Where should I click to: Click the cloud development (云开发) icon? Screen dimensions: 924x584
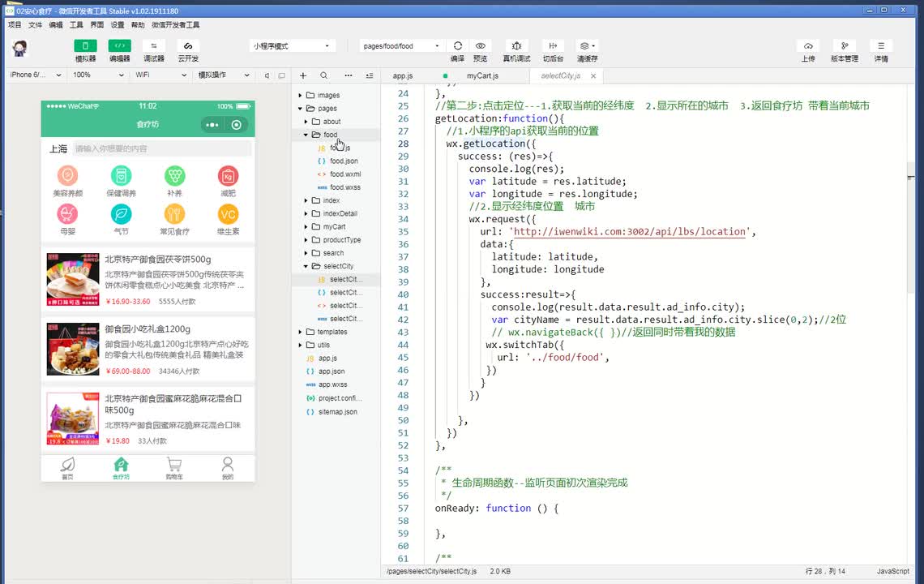click(x=188, y=46)
